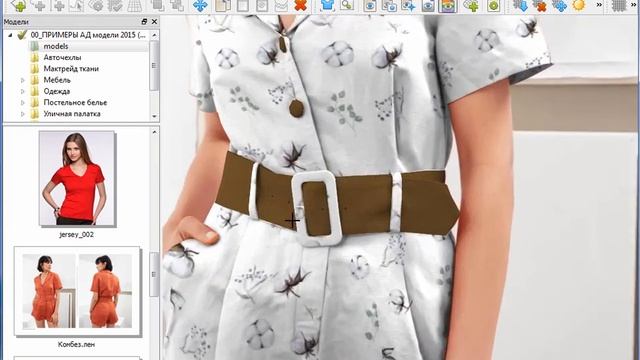Screen dimensions: 640x360
Task: Close the Модели panel
Action: click(x=154, y=22)
